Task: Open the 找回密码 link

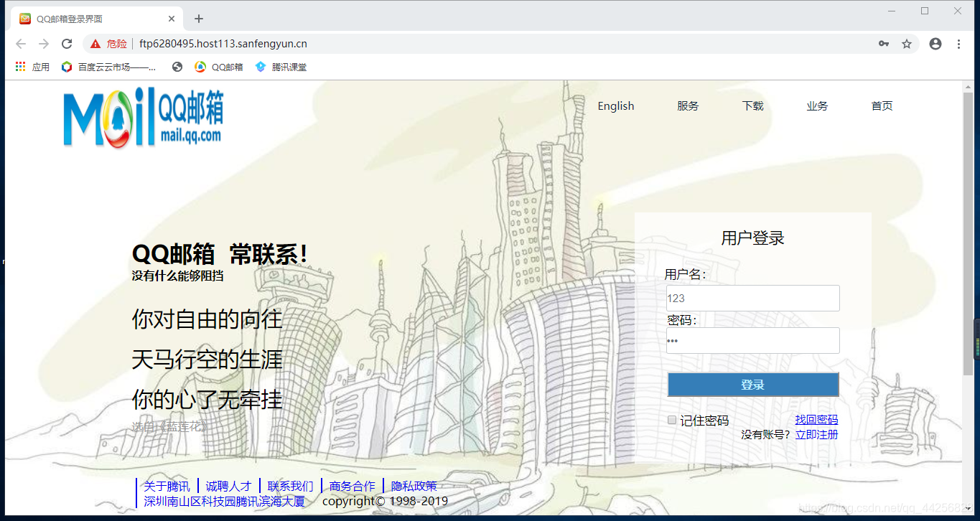Action: pyautogui.click(x=816, y=420)
